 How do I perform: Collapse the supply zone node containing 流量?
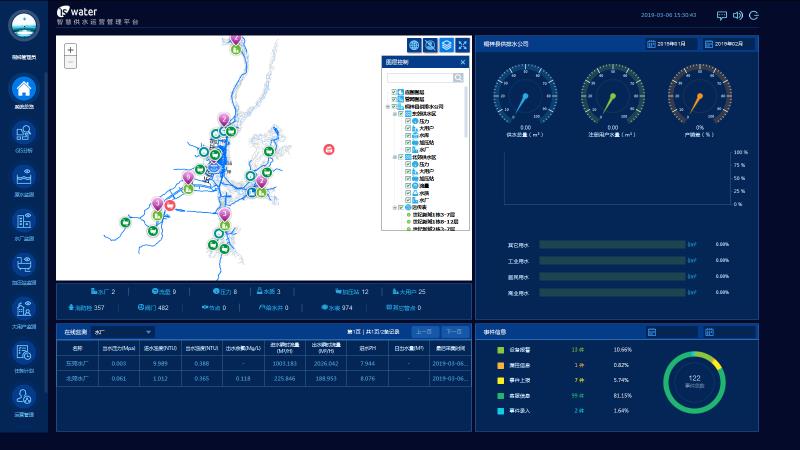395,157
